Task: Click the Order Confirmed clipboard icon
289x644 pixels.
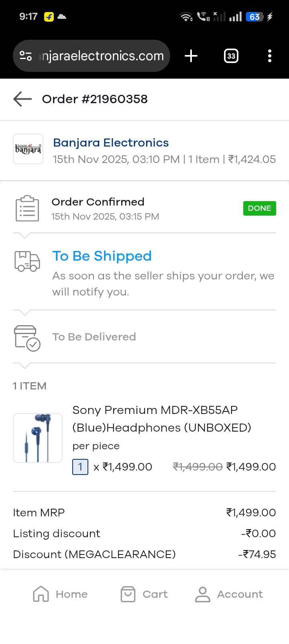Action: 27,208
